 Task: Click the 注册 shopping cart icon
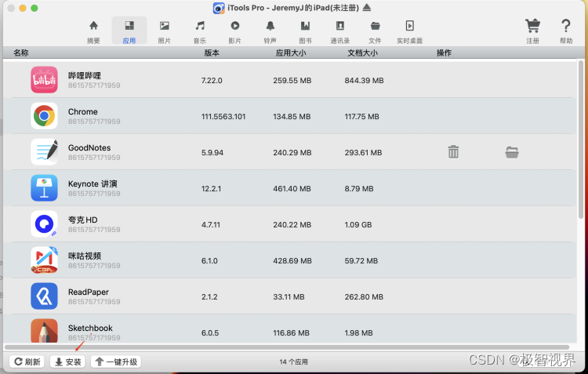(532, 26)
